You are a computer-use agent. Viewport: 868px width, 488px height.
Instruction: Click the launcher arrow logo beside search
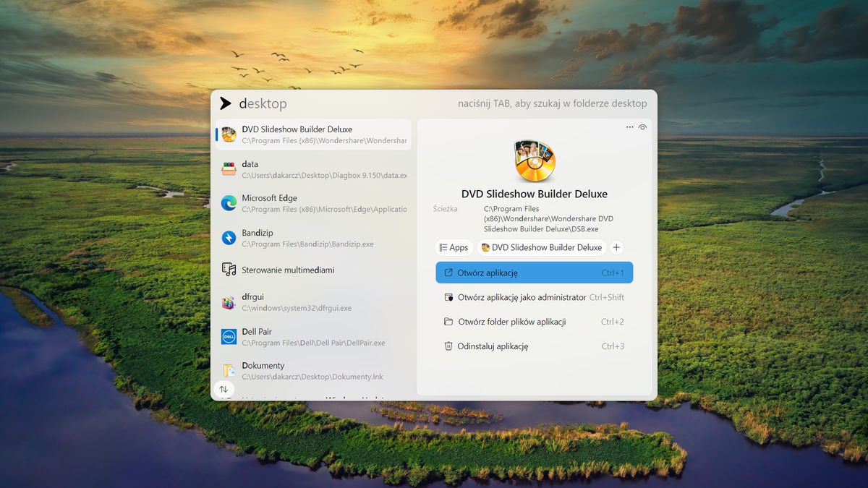226,103
